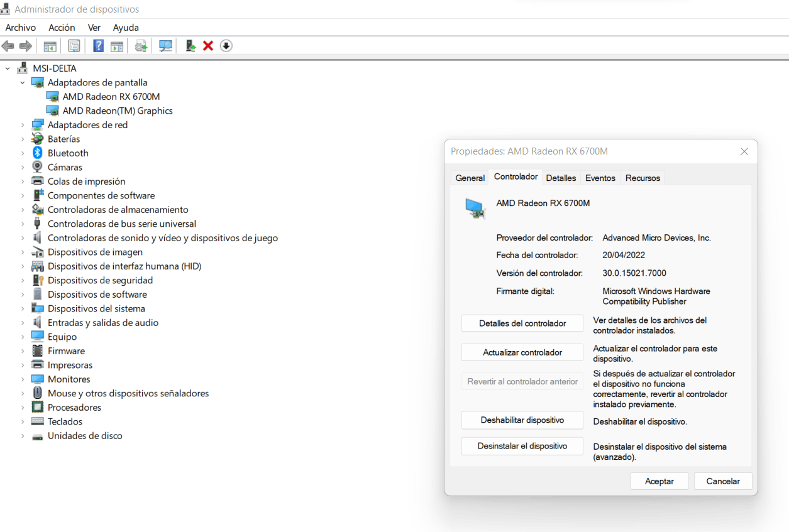Open the Acción menu
Image resolution: width=789 pixels, height=532 pixels.
pyautogui.click(x=62, y=28)
